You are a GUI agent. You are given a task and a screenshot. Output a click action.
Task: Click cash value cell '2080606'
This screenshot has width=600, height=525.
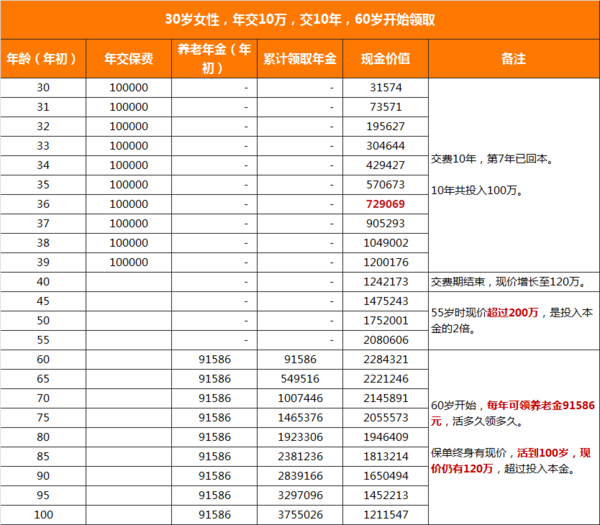(x=386, y=340)
